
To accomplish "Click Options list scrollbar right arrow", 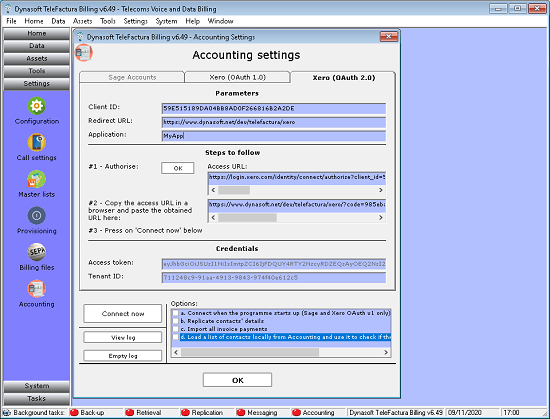I will 386,352.
